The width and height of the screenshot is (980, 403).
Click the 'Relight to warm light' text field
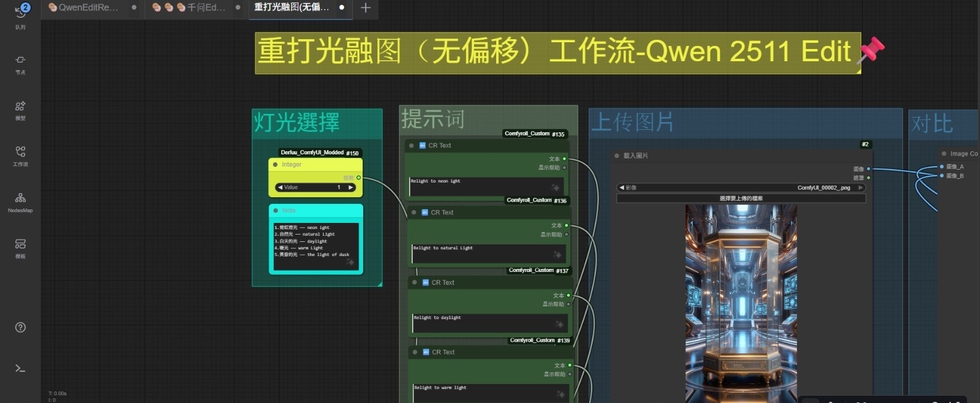click(x=491, y=393)
